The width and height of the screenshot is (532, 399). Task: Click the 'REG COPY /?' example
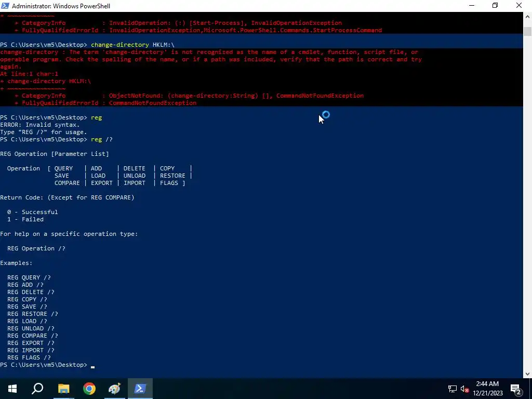[27, 300]
